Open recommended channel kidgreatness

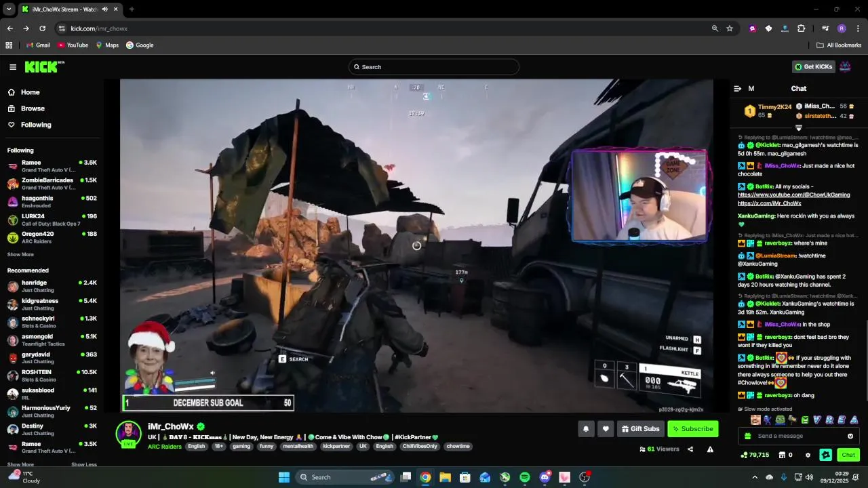point(52,304)
